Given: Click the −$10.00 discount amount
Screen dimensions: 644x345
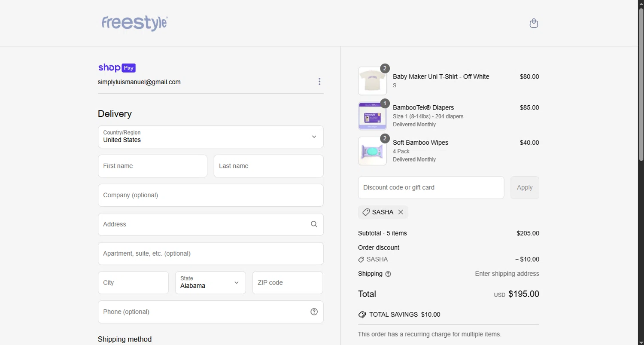Looking at the screenshot, I should 527,260.
